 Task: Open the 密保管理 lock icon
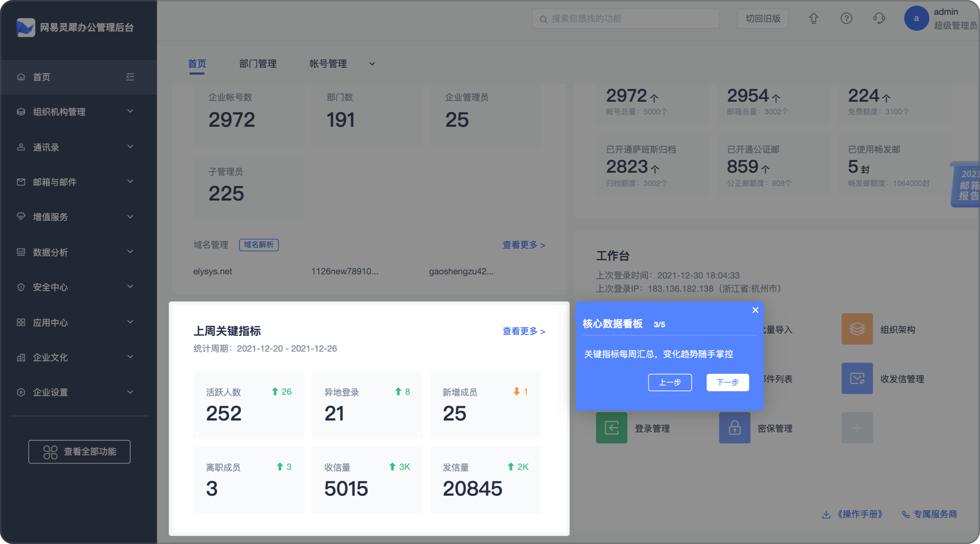[734, 428]
